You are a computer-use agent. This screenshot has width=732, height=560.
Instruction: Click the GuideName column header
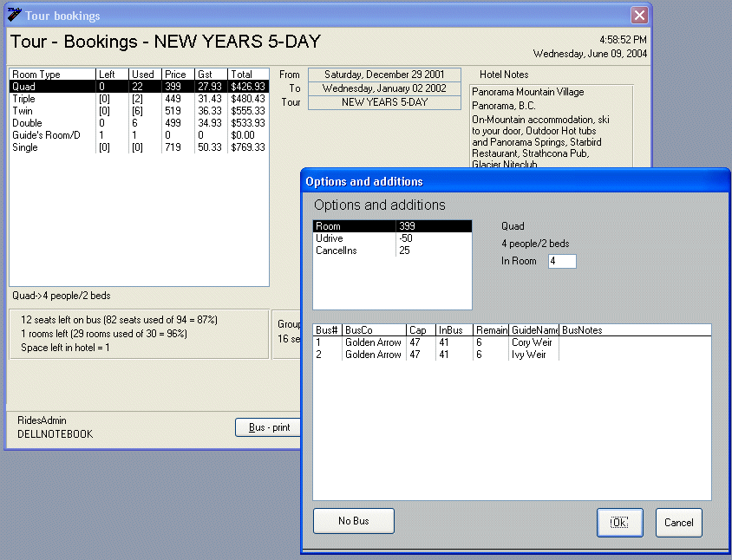[534, 330]
